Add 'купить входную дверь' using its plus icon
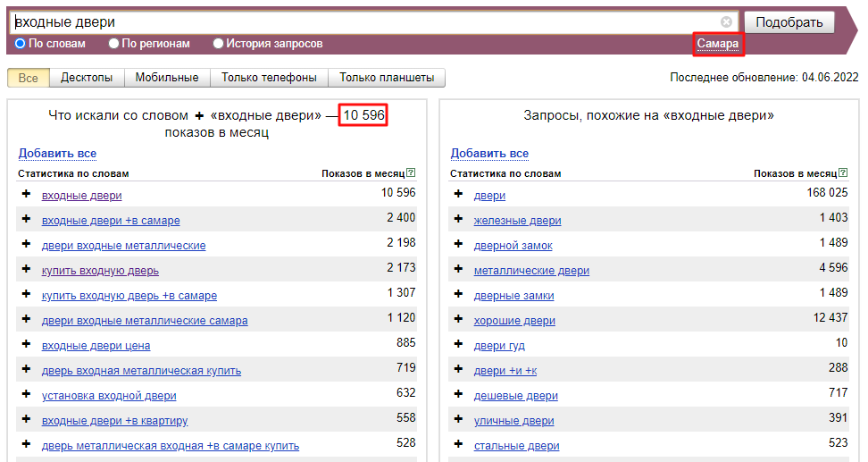 pyautogui.click(x=26, y=270)
